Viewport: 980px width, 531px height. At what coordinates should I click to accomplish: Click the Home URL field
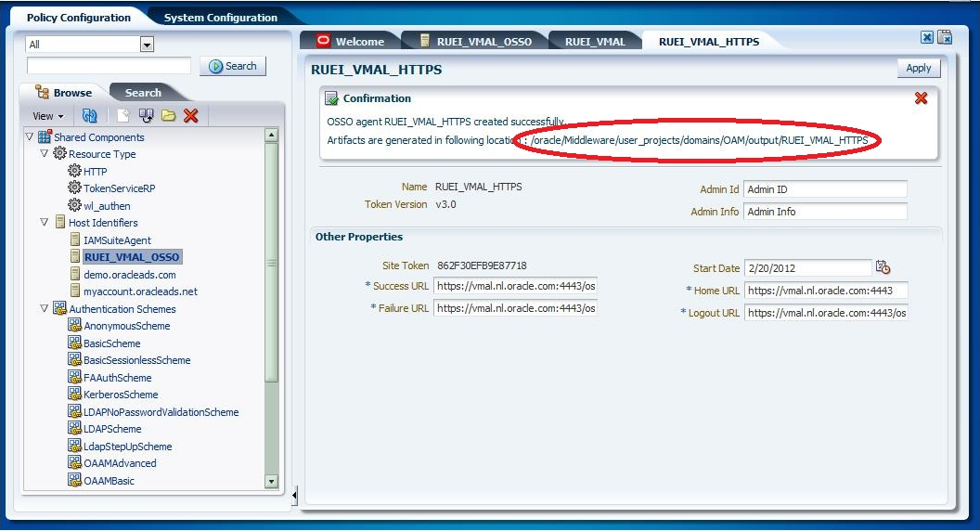[826, 291]
